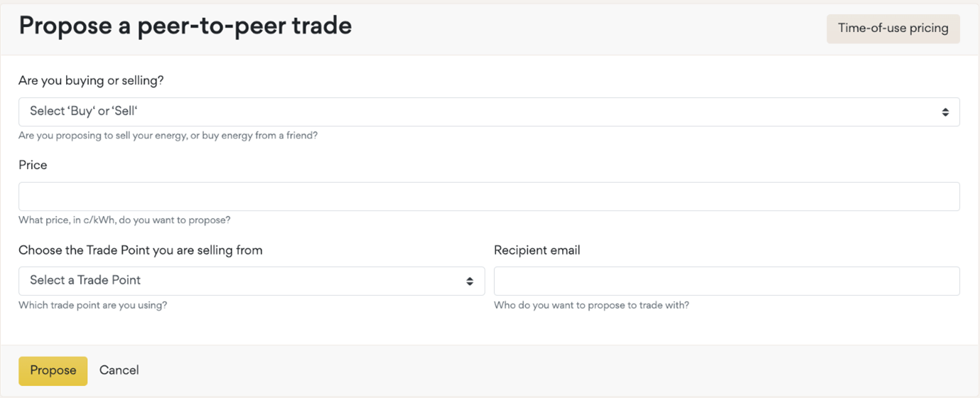Click the 'Choose the Trade Point' label
This screenshot has height=398, width=980.
pyautogui.click(x=141, y=250)
